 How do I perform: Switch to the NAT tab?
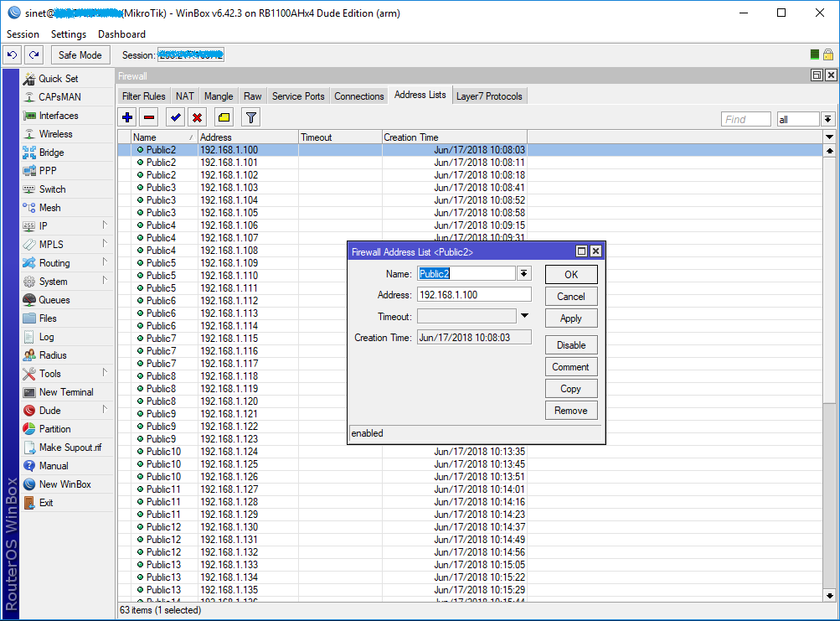tap(184, 96)
